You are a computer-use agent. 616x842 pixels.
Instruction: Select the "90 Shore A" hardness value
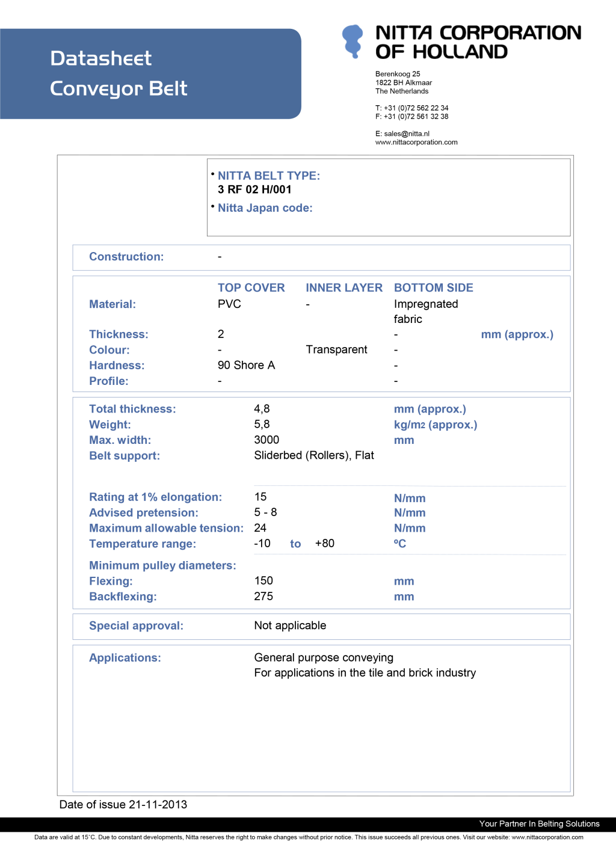click(x=246, y=365)
